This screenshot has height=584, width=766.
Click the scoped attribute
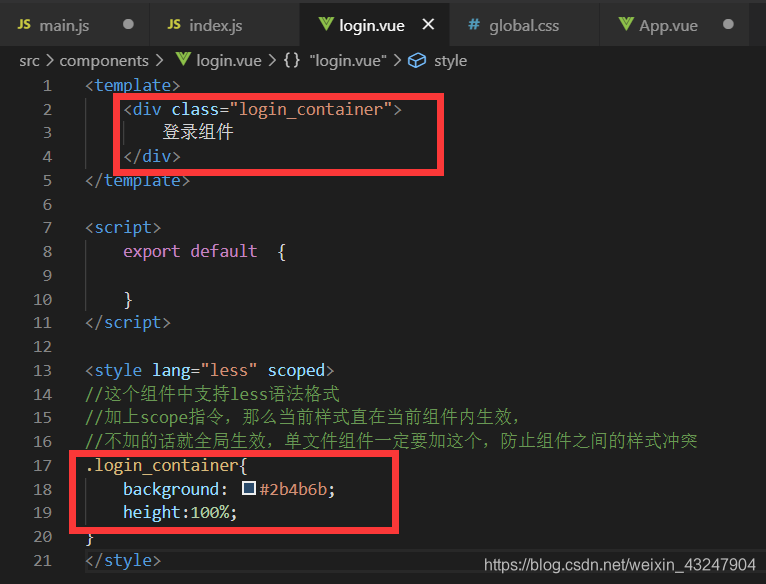coord(296,370)
